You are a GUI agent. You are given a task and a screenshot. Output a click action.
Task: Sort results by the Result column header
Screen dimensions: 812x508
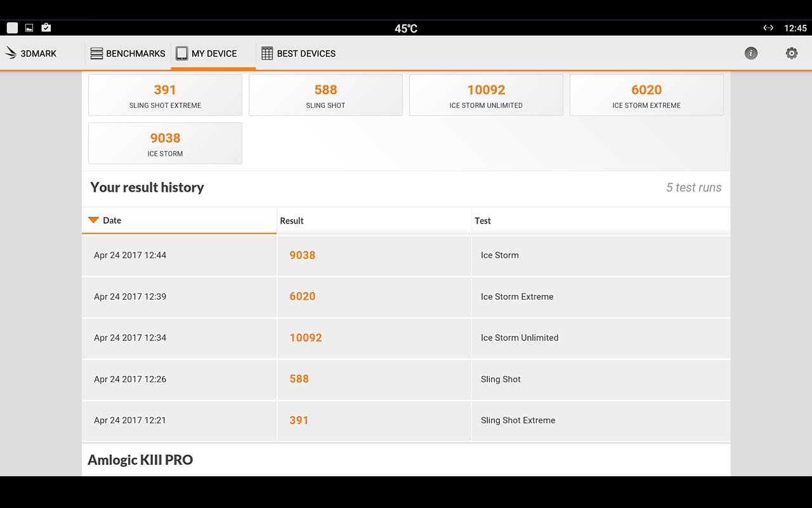[x=292, y=220]
